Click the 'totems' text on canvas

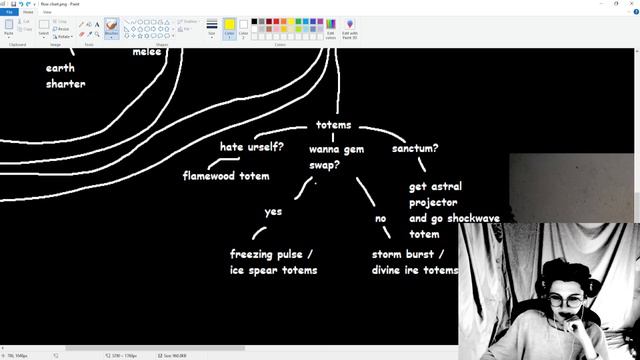pos(333,125)
